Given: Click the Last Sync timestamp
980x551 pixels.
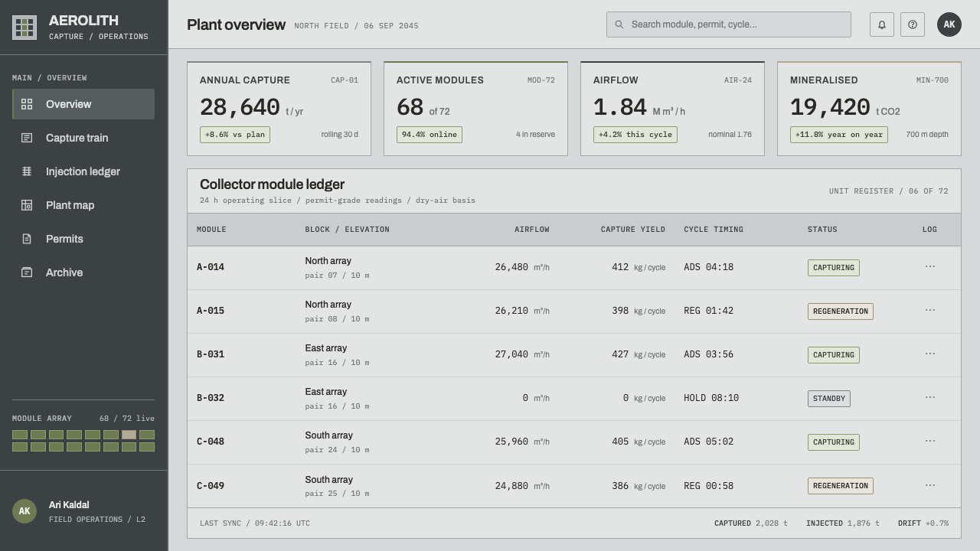Looking at the screenshot, I should [x=255, y=523].
